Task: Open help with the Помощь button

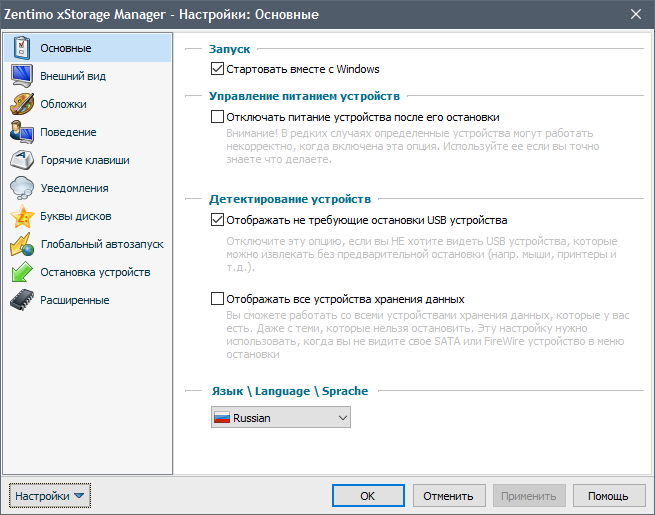Action: point(609,496)
